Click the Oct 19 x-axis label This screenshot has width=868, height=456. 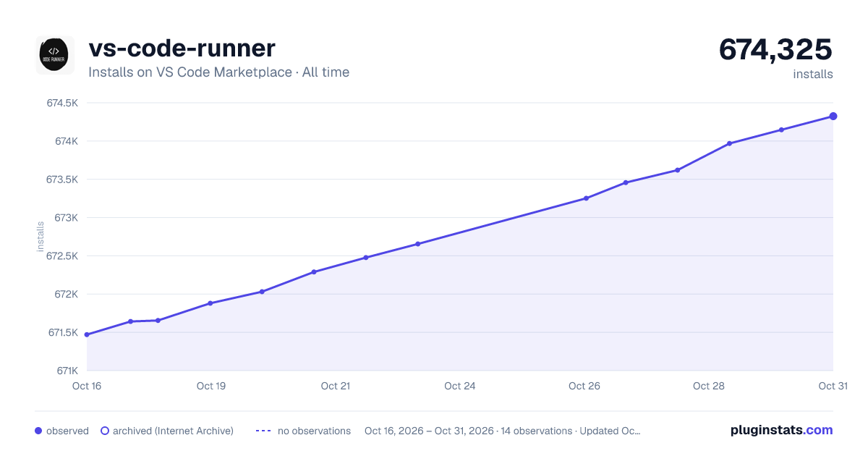pyautogui.click(x=211, y=386)
